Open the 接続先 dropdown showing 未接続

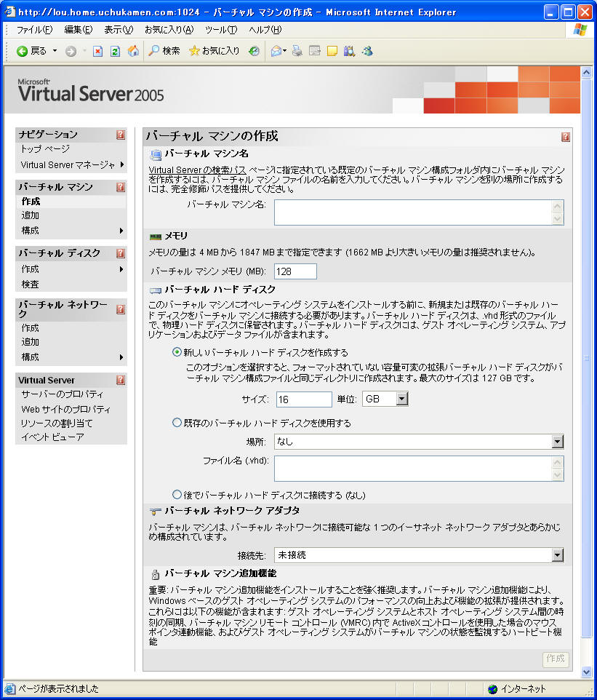[x=419, y=555]
